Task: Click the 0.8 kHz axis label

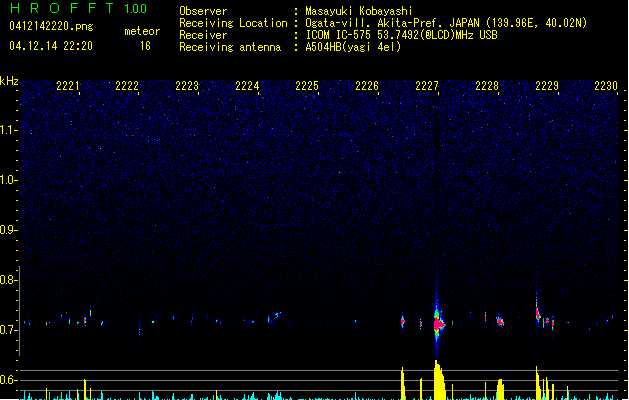Action: [x=8, y=280]
